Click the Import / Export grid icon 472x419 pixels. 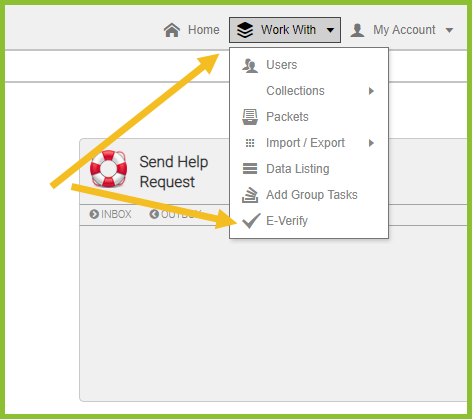(250, 143)
